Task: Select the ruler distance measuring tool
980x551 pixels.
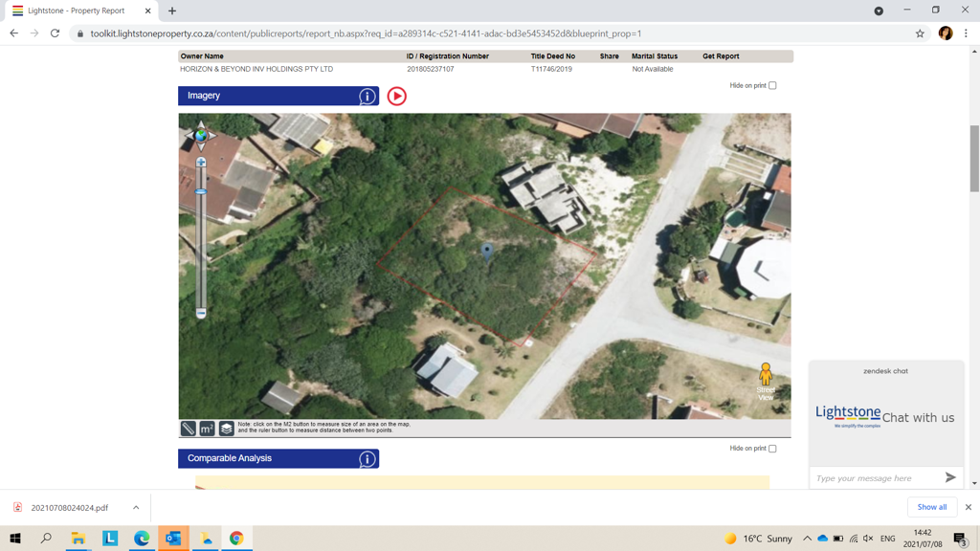Action: tap(189, 429)
